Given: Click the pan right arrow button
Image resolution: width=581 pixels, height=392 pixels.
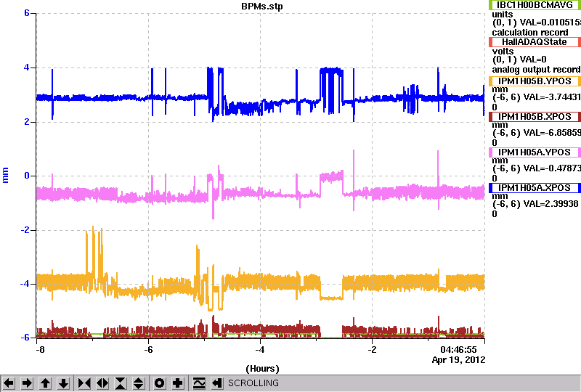Looking at the screenshot, I should coord(27,383).
